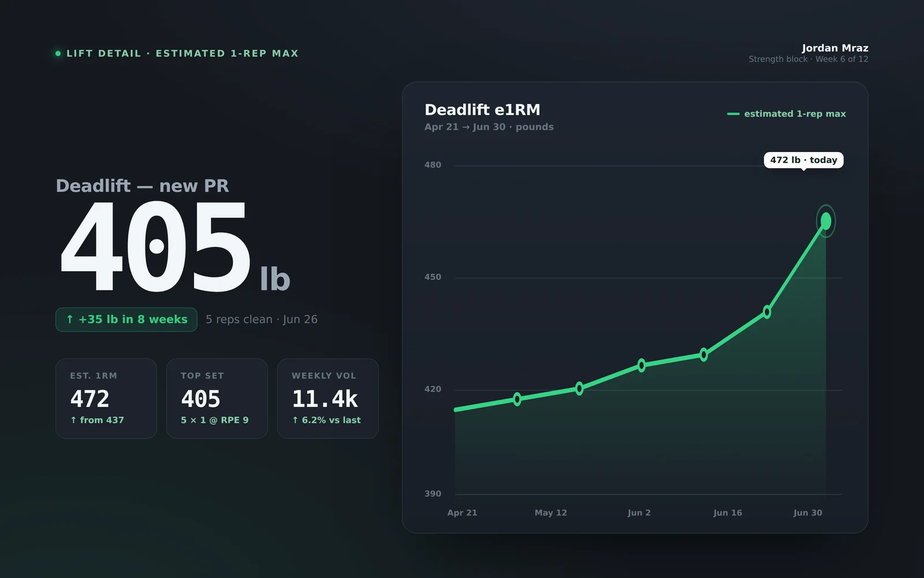924x578 pixels.
Task: Select the first circled data point below 420
Action: [x=517, y=399]
